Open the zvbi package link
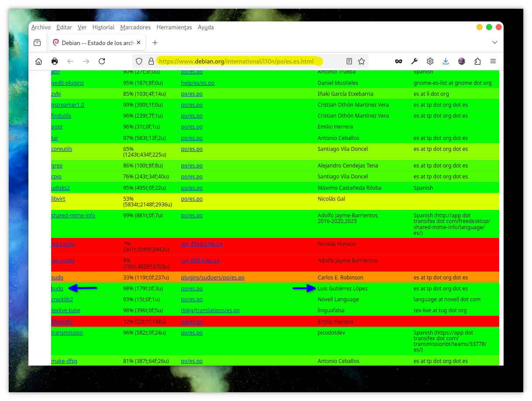Screen dimensions: 532x401 [x=56, y=94]
